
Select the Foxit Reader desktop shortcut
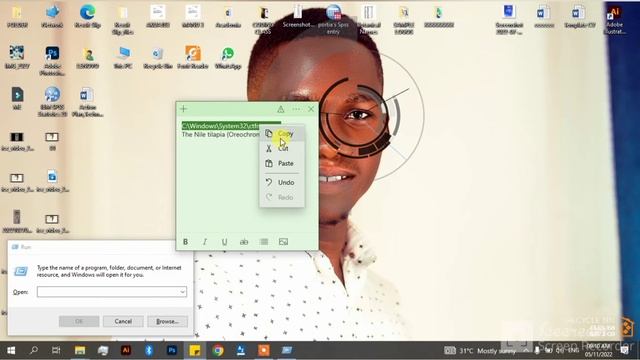[193, 57]
